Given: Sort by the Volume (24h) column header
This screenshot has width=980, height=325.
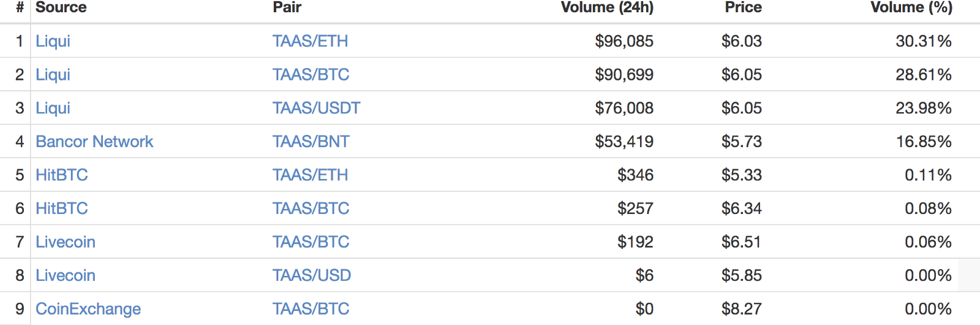Looking at the screenshot, I should click(x=606, y=7).
